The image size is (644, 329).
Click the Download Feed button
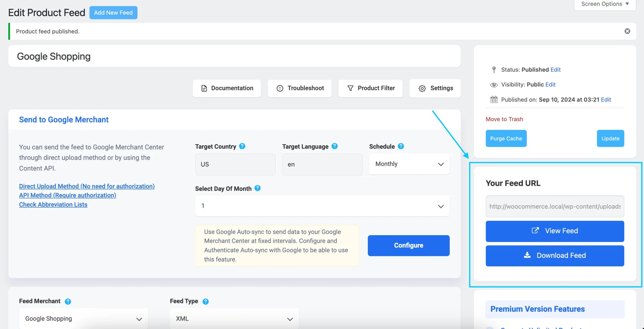(555, 256)
